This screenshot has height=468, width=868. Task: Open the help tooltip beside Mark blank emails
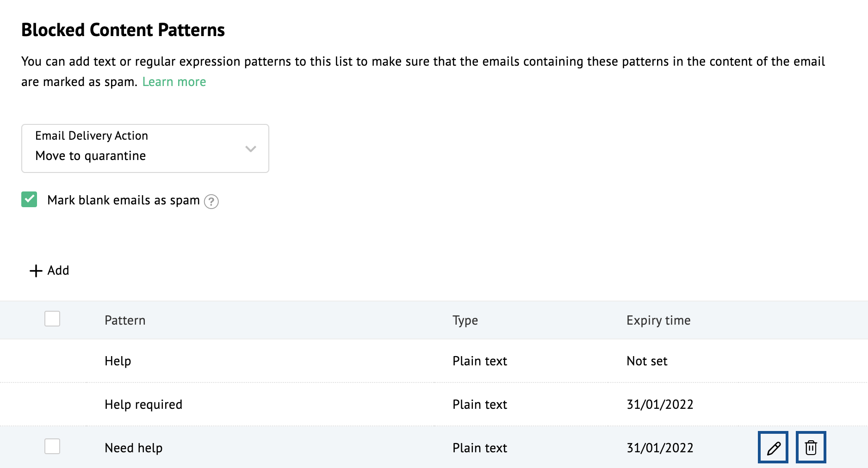click(x=211, y=202)
